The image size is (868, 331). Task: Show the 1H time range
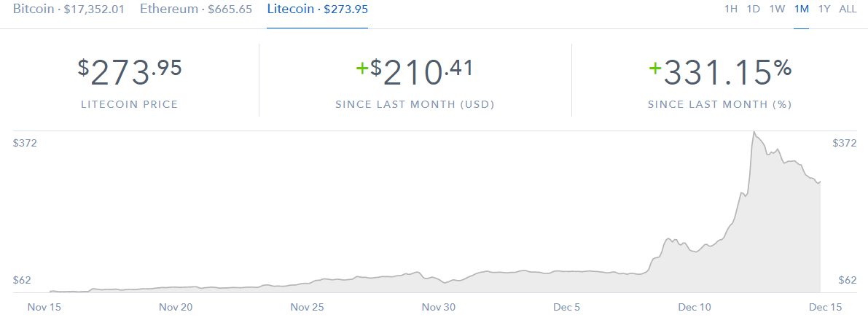click(x=731, y=9)
